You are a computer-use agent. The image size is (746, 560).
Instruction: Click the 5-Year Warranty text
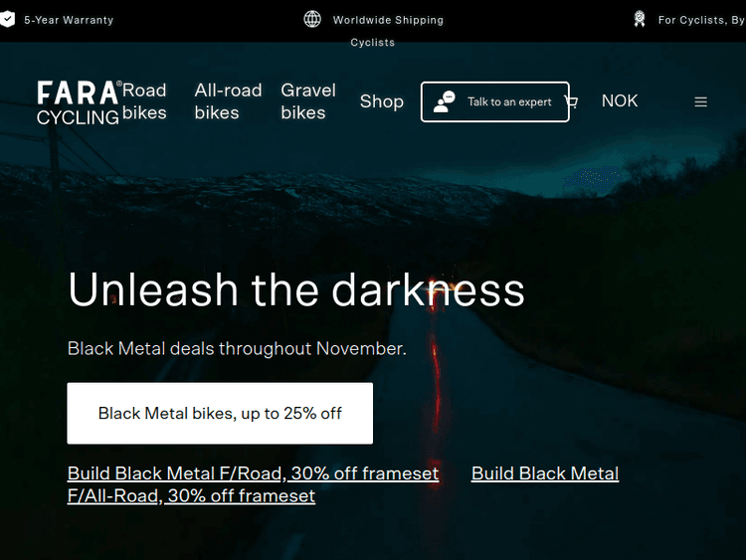click(x=69, y=20)
